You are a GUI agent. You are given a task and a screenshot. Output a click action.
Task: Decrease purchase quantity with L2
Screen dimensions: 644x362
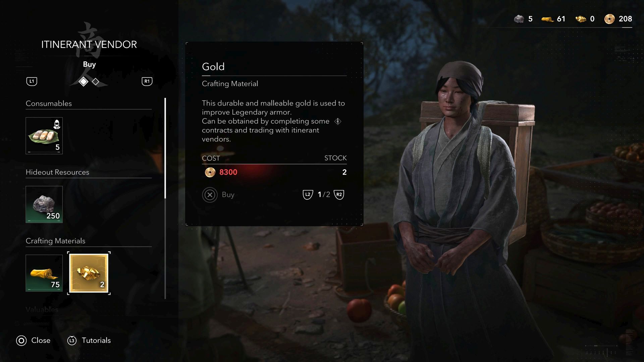(308, 195)
